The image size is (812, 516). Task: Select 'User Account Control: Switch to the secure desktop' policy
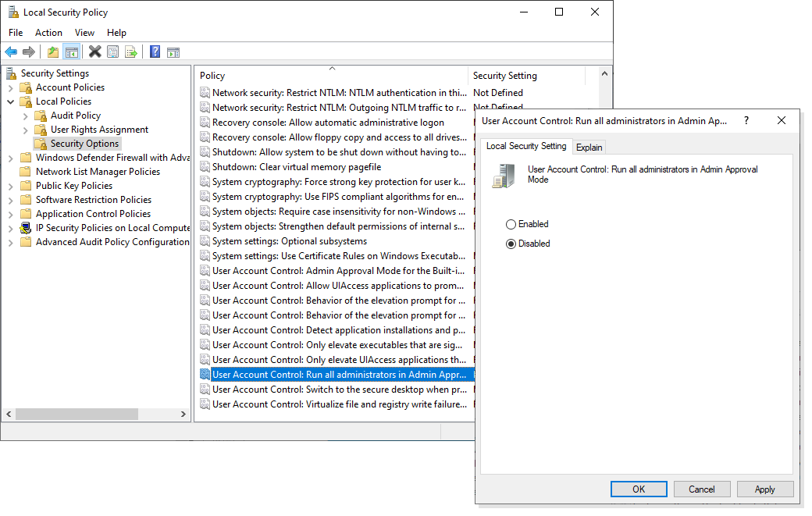[x=339, y=390]
